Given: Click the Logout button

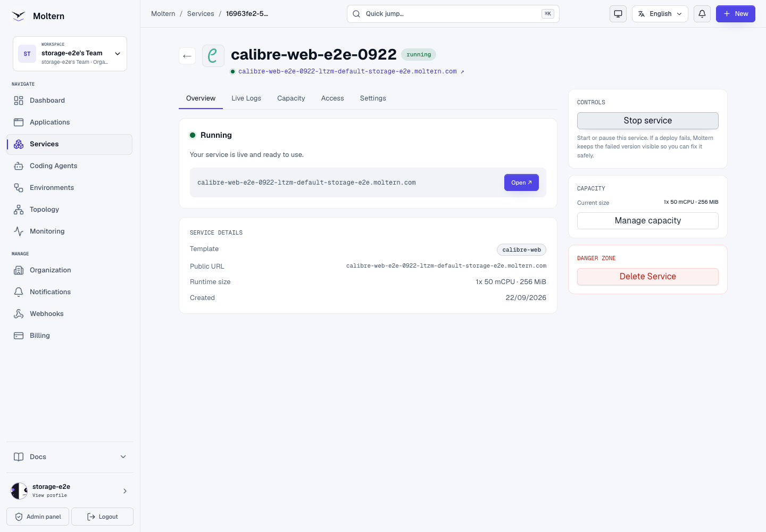Looking at the screenshot, I should click(x=102, y=517).
